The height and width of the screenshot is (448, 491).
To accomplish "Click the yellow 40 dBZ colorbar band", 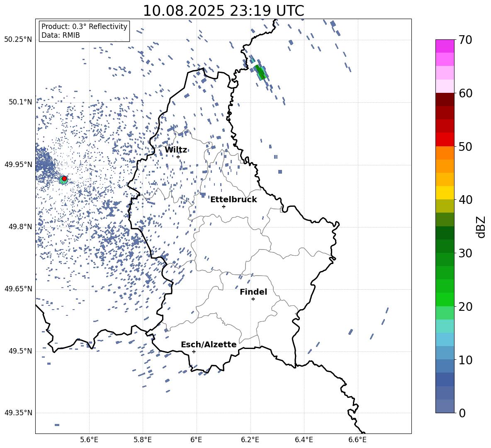I will [445, 193].
